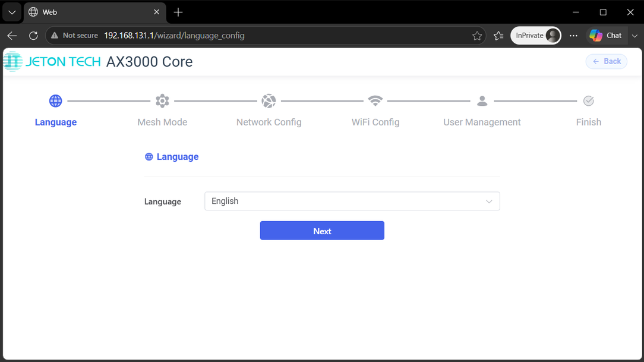Expand the tab search dropdown arrow
Screen dimensions: 644x362
[x=12, y=12]
